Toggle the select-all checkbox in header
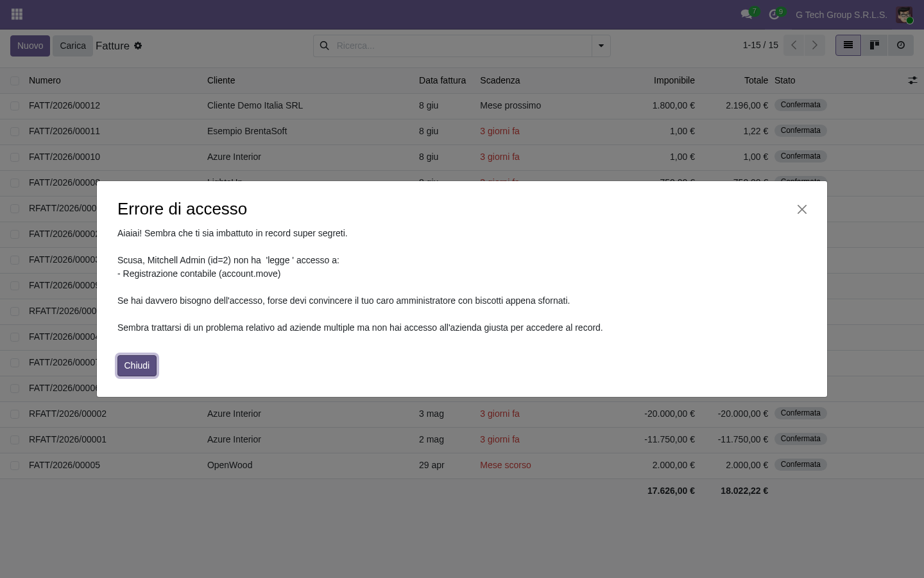924x578 pixels. pos(15,80)
